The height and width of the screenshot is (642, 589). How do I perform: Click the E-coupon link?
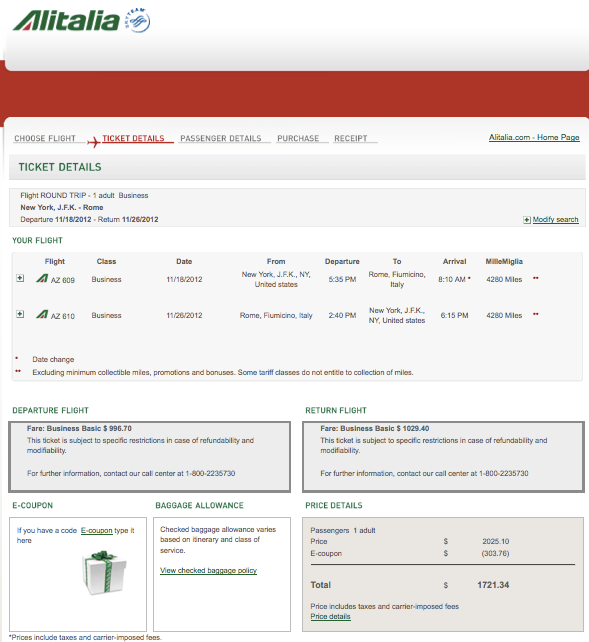97,531
